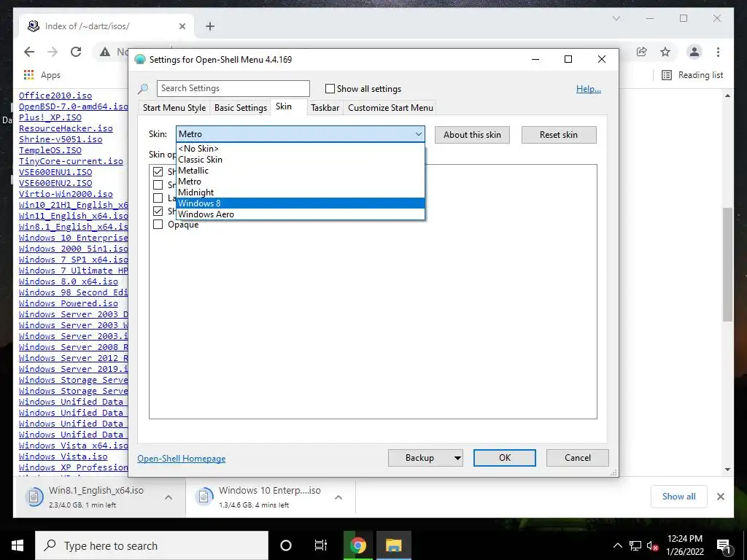Open the network status tray icon
Screen dimensions: 747x560
(x=635, y=545)
